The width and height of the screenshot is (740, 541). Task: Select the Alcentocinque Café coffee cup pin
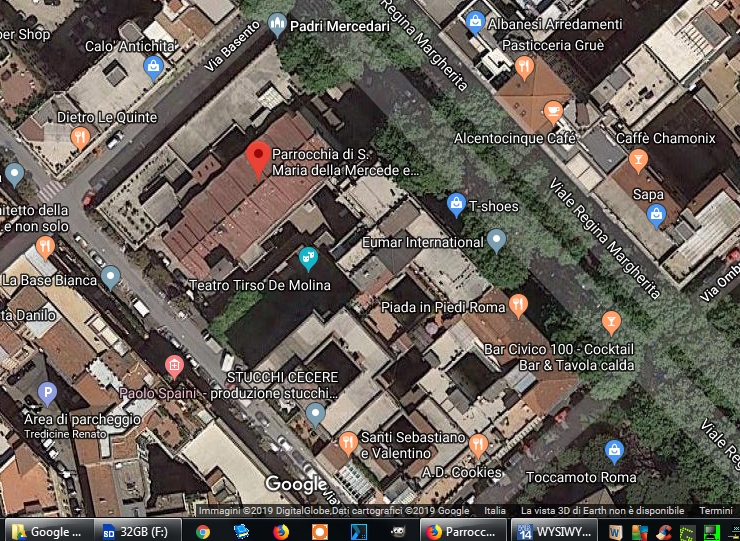point(553,112)
